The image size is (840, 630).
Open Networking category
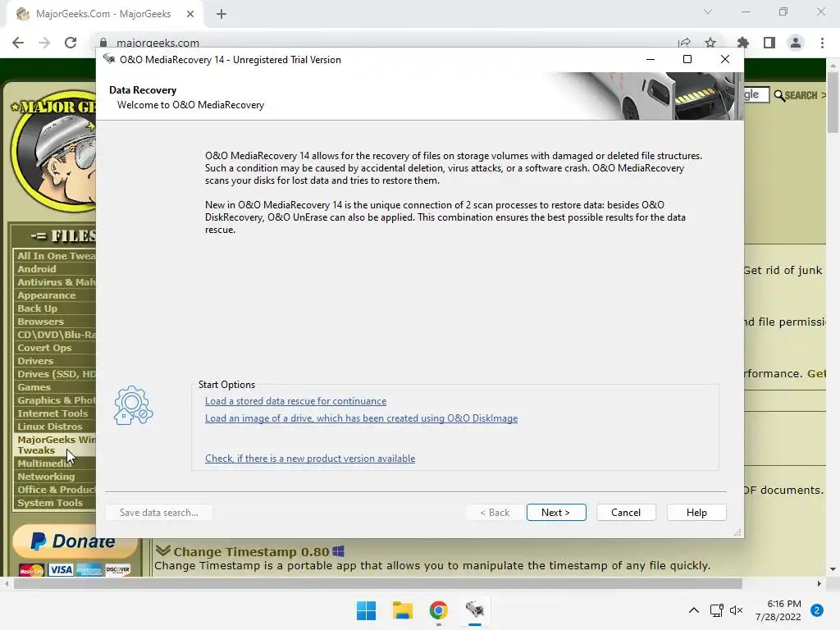pos(46,477)
